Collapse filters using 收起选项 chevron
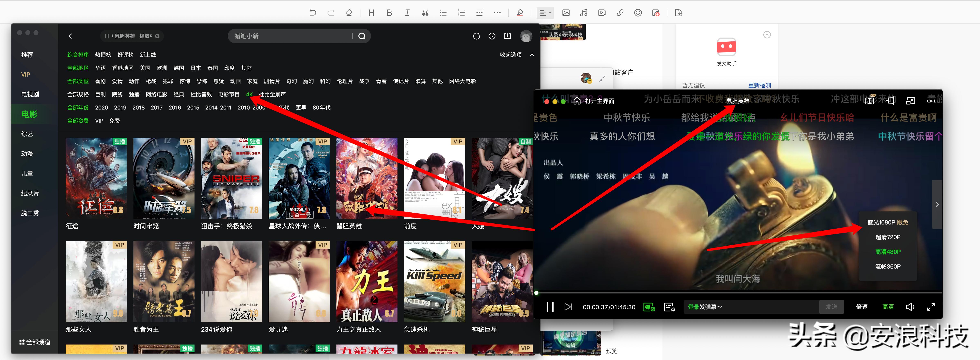 point(532,54)
